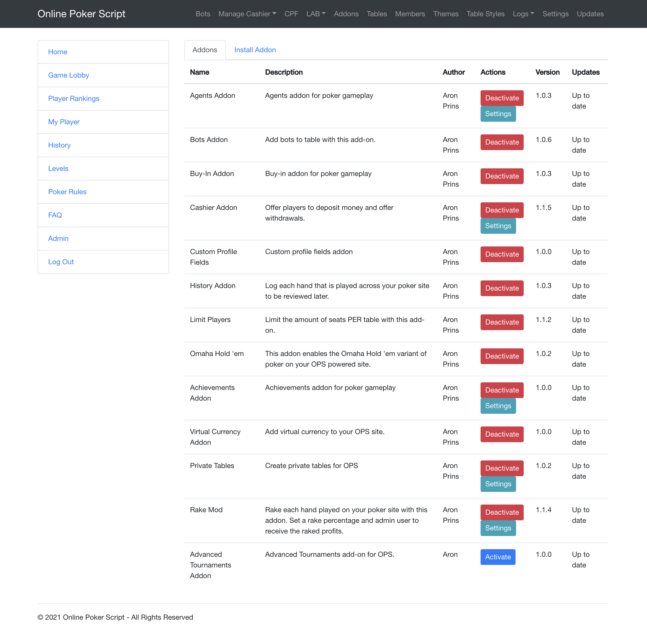The height and width of the screenshot is (644, 647).
Task: Open the Logs dropdown menu
Action: tap(523, 14)
